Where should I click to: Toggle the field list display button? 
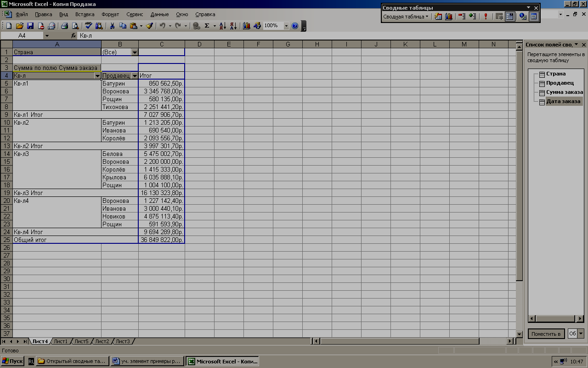point(533,17)
